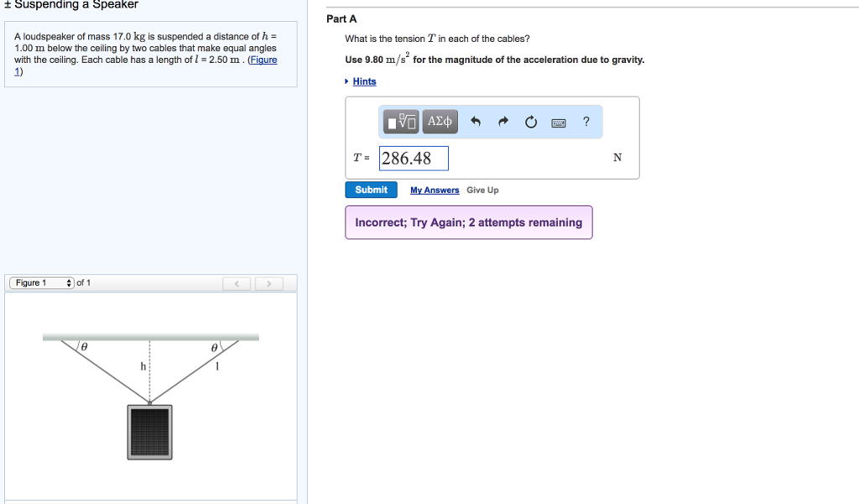Click the redo arrow in answer toolbar
The image size is (859, 504).
[503, 122]
